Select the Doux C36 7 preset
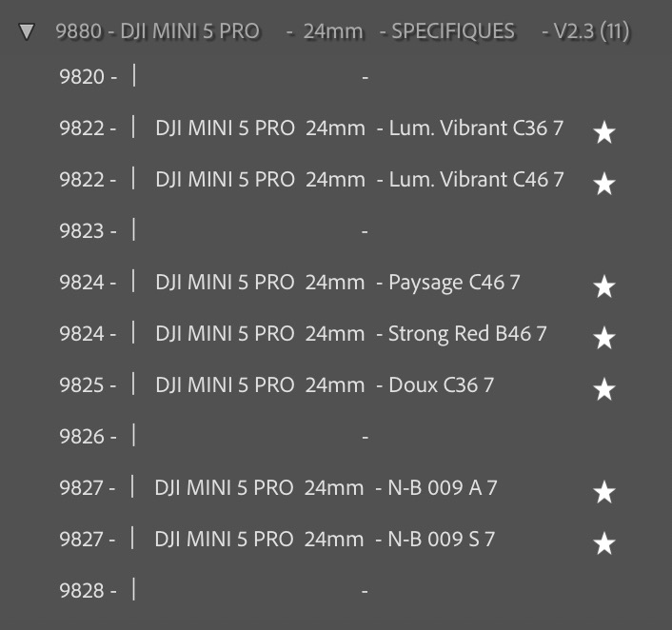Image resolution: width=672 pixels, height=630 pixels. point(324,385)
